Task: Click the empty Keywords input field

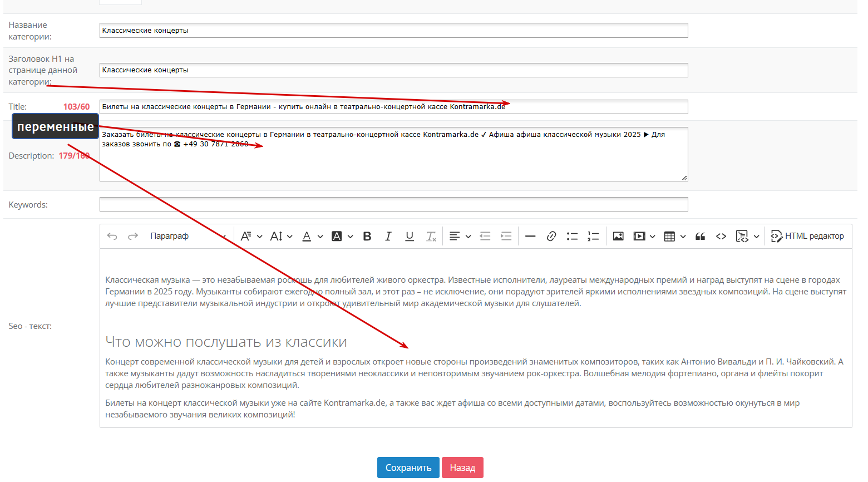Action: tap(394, 204)
